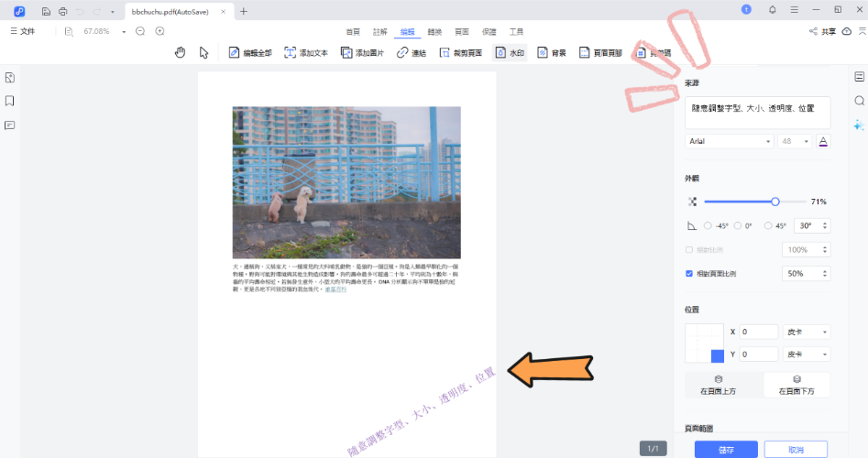Image resolution: width=868 pixels, height=458 pixels.
Task: Switch to the Tools (工具) tab
Action: [x=516, y=32]
